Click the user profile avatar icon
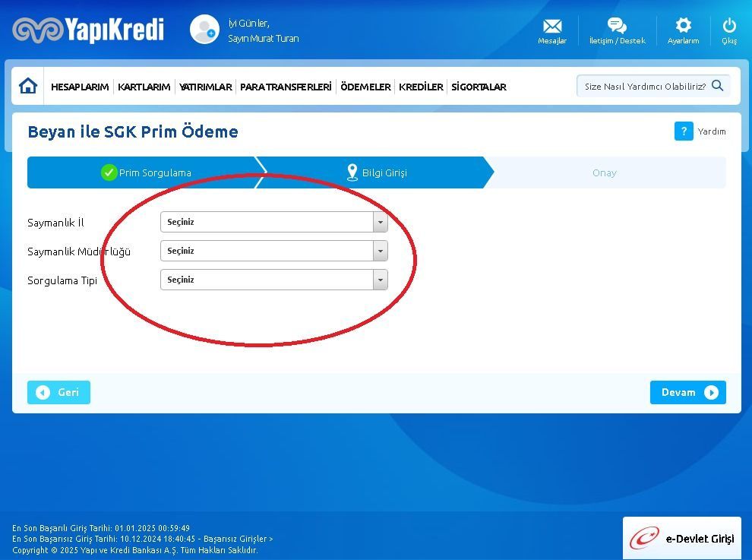752x560 pixels. tap(204, 30)
